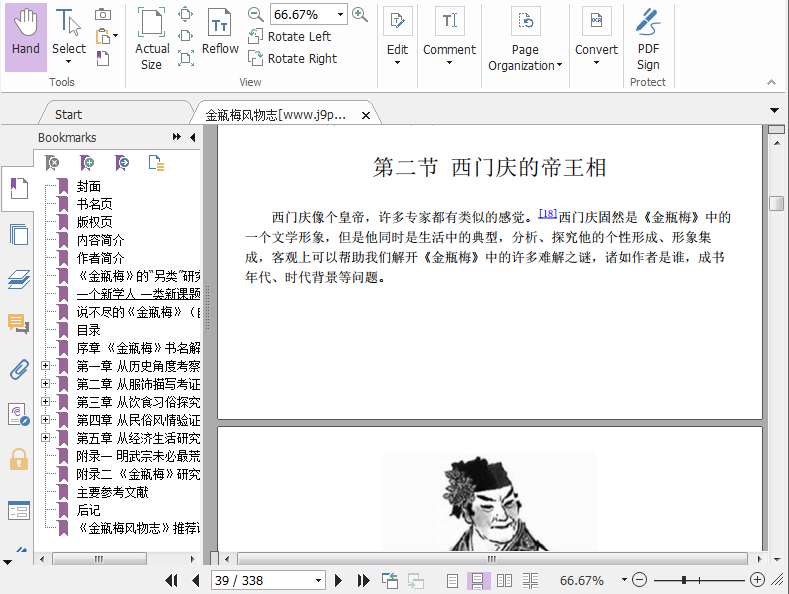Switch to the Start tab
Screen dimensions: 789x594
(x=69, y=115)
